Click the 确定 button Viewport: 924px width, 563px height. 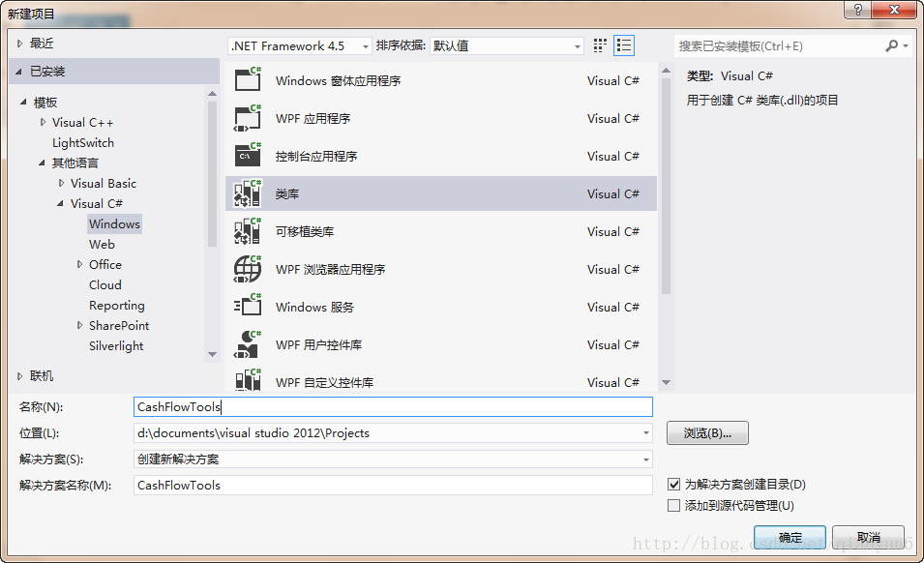790,537
